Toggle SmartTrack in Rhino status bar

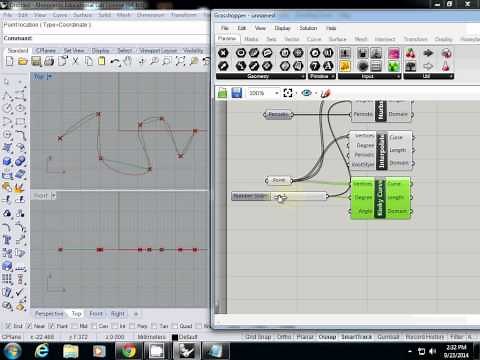click(356, 337)
